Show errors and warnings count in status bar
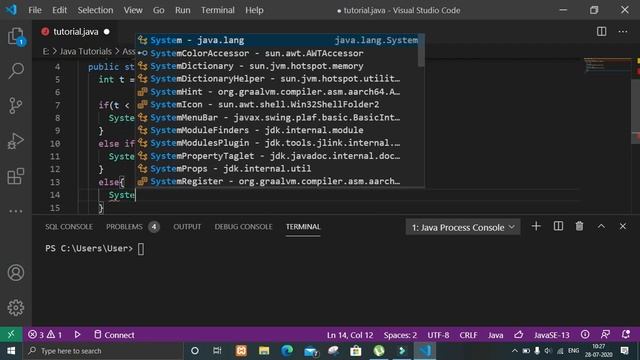 pyautogui.click(x=45, y=335)
